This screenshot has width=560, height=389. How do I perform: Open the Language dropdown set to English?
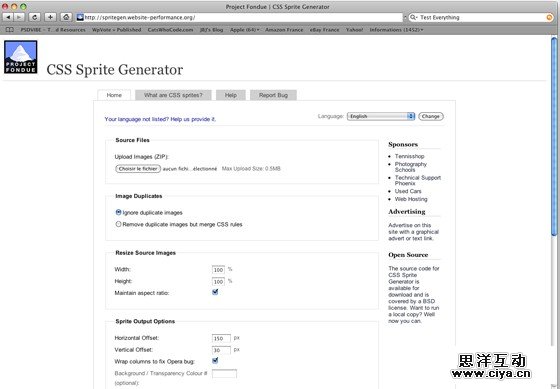(x=381, y=116)
